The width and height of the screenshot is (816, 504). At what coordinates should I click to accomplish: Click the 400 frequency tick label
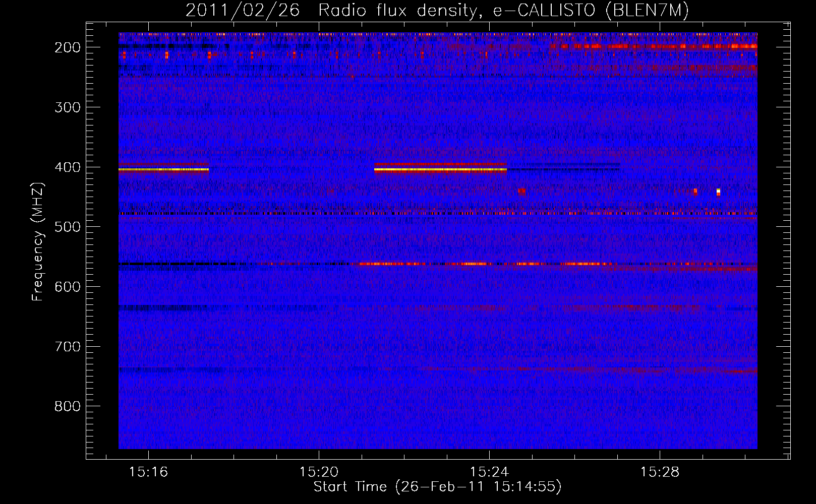68,167
